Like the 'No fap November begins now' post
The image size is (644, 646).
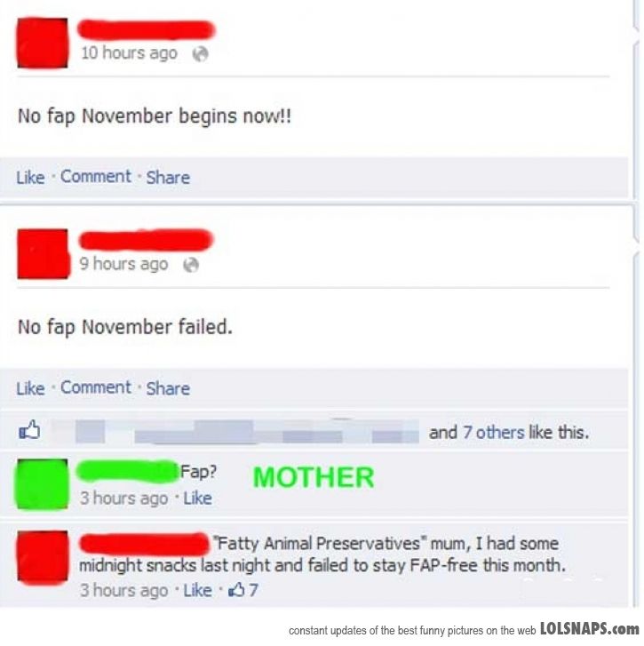click(30, 178)
